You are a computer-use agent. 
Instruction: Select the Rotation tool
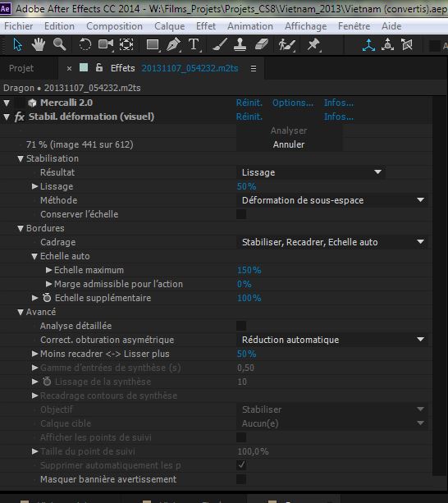click(85, 44)
